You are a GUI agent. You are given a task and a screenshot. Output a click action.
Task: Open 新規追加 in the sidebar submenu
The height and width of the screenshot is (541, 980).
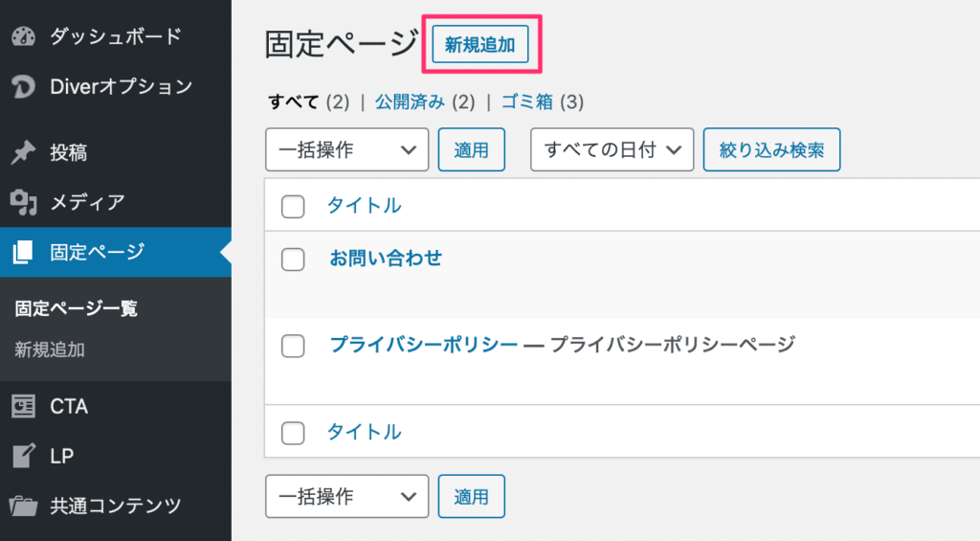pyautogui.click(x=50, y=349)
